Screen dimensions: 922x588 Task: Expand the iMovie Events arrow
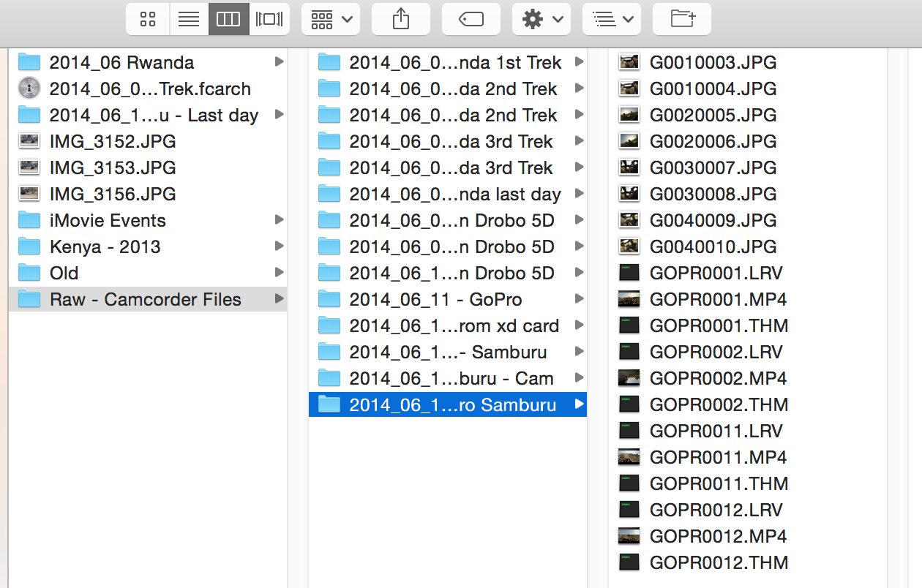tap(279, 220)
